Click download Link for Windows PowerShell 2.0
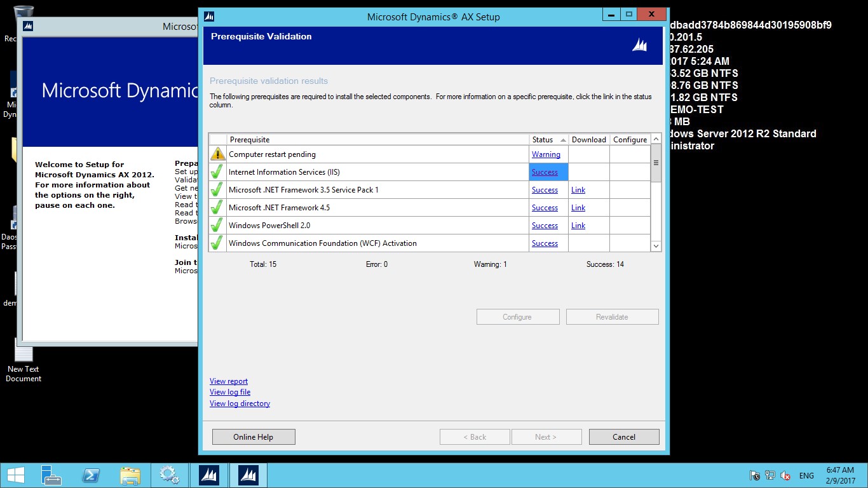The image size is (868, 488). coord(578,226)
